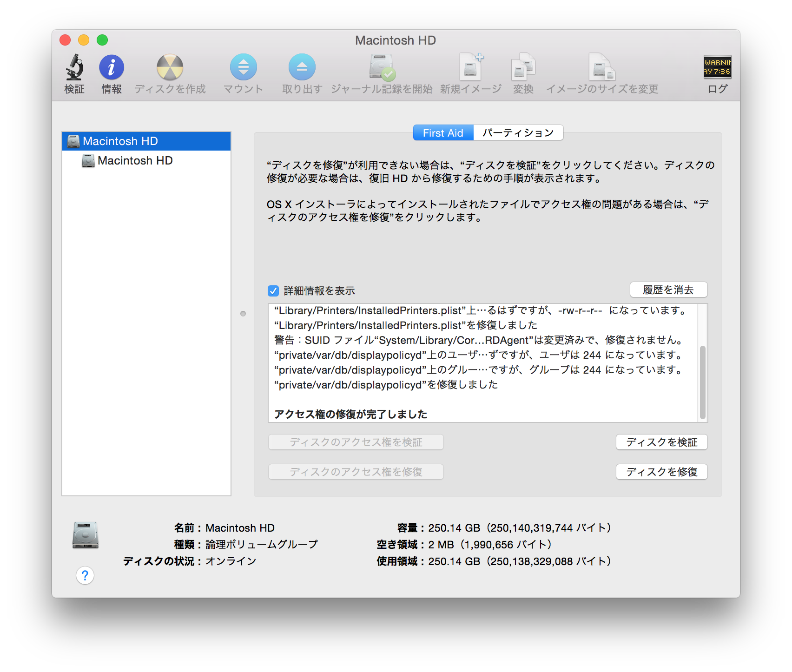The image size is (792, 672).
Task: Click “private/var/db/displaypolicyd”を修復しました line
Action: point(386,385)
